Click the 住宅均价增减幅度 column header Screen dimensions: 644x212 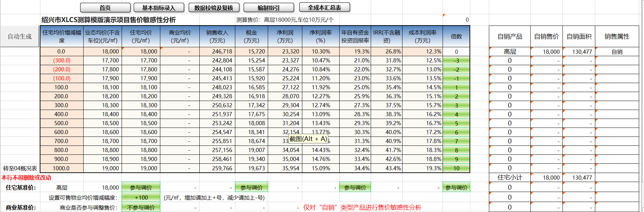click(61, 36)
